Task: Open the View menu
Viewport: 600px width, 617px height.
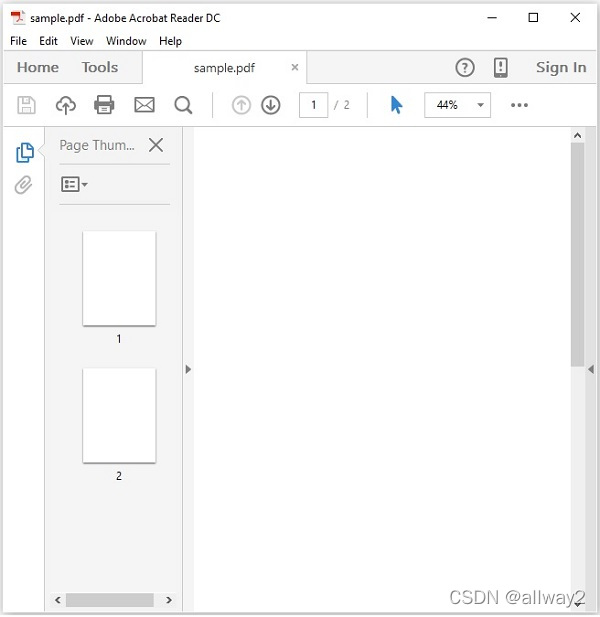Action: click(82, 41)
